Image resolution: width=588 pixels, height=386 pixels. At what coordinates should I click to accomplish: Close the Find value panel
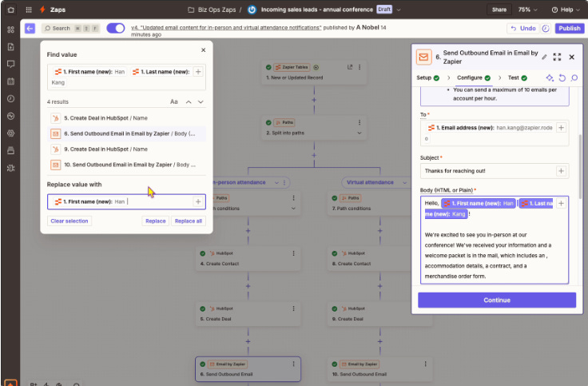pyautogui.click(x=203, y=50)
